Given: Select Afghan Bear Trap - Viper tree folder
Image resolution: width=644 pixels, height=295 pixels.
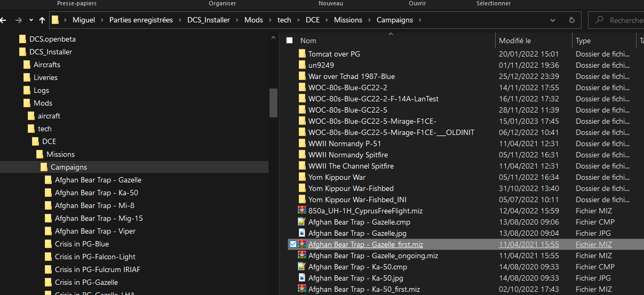Looking at the screenshot, I should click(x=95, y=231).
